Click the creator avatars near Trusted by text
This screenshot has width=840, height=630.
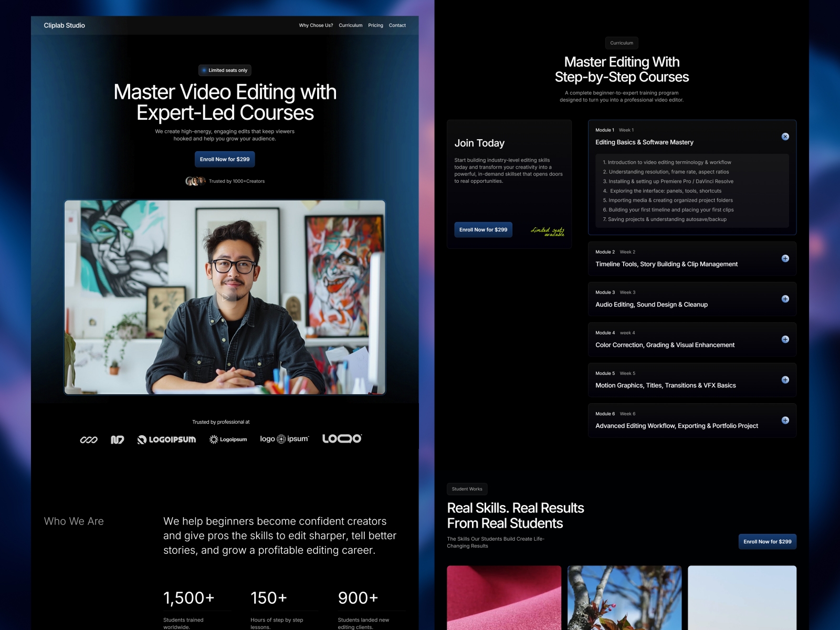[x=195, y=181]
